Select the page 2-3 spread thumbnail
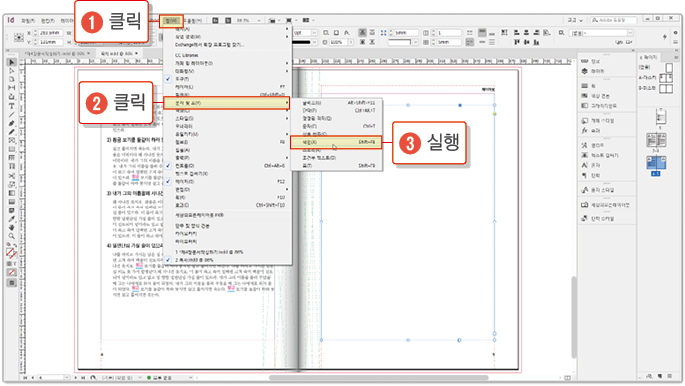Screen dimensions: 685x386 [656, 141]
